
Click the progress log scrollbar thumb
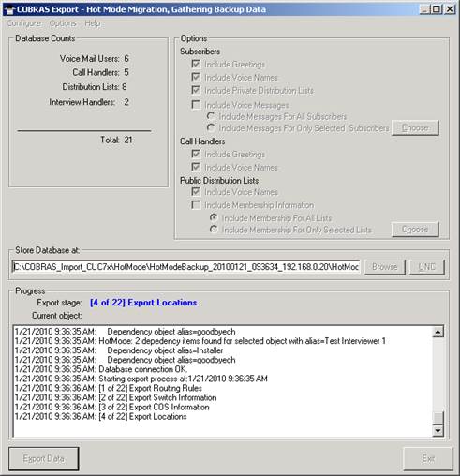[438, 418]
